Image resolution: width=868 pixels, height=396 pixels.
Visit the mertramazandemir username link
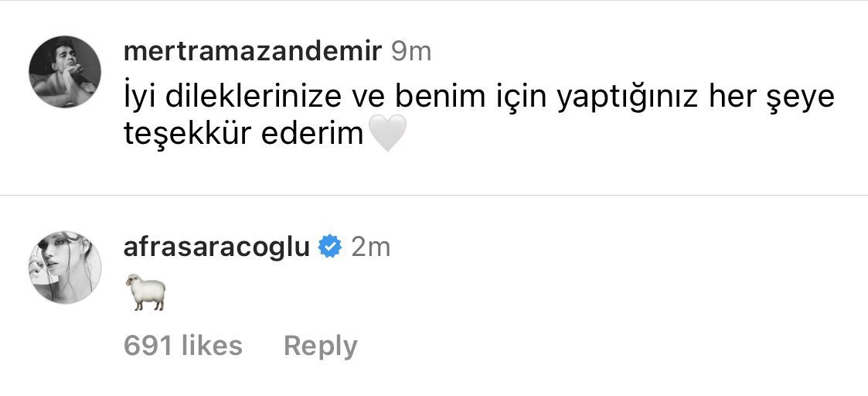click(253, 52)
